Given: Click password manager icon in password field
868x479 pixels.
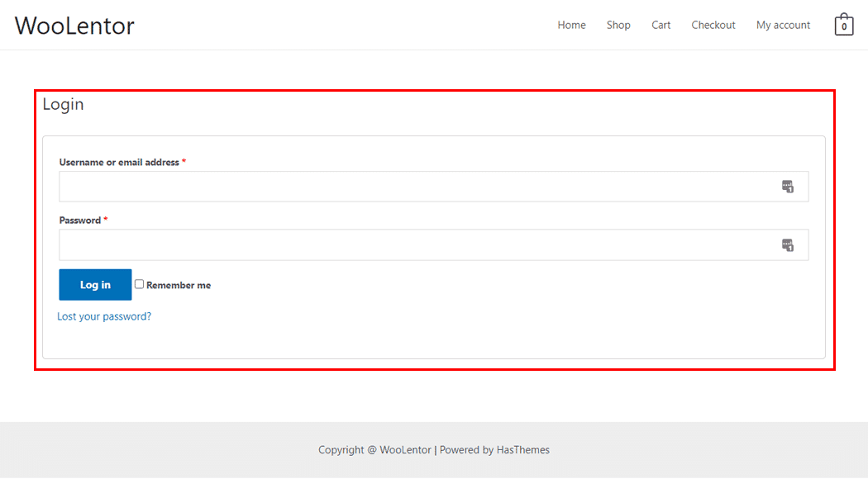Looking at the screenshot, I should [x=787, y=244].
